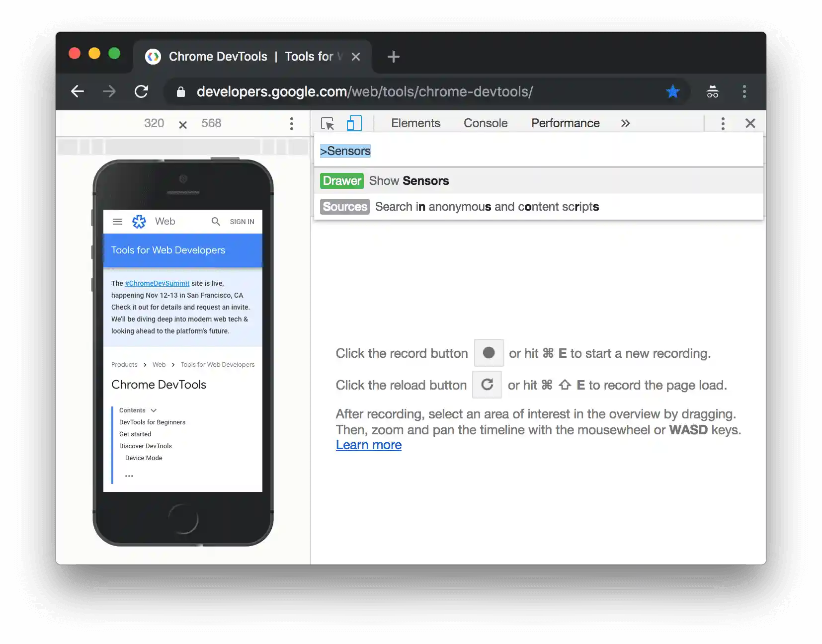Viewport: 822px width, 644px height.
Task: Click the blue bookmark star icon
Action: (x=672, y=91)
